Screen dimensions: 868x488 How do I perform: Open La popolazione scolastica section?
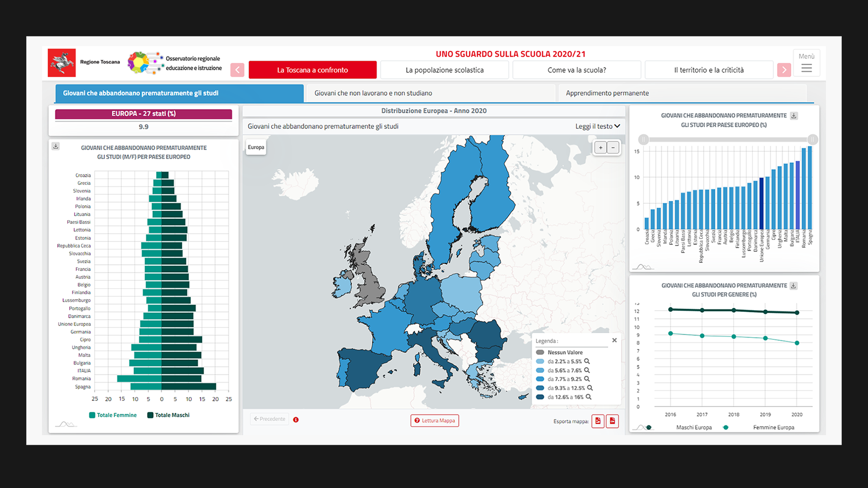point(444,70)
